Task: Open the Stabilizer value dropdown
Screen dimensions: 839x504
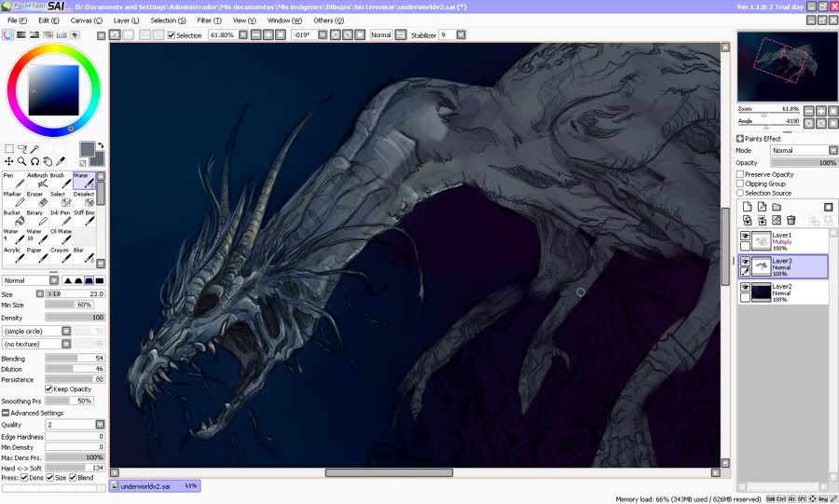Action: tap(461, 34)
